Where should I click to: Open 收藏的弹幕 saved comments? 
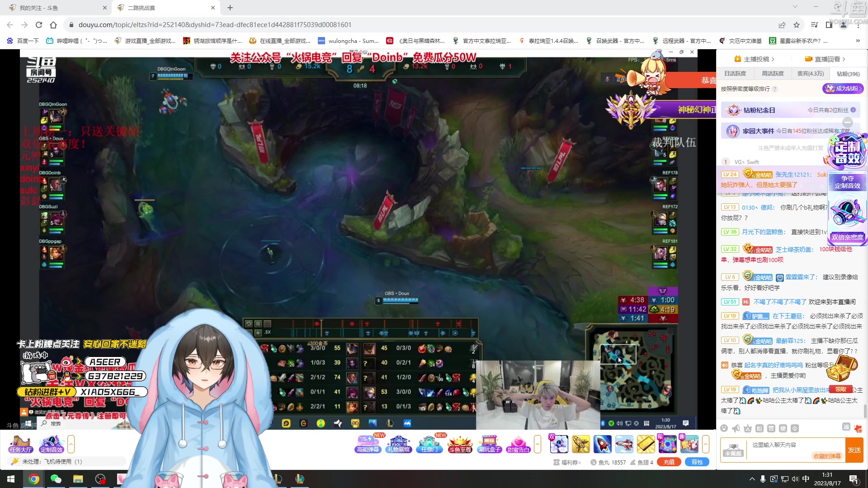(x=827, y=456)
